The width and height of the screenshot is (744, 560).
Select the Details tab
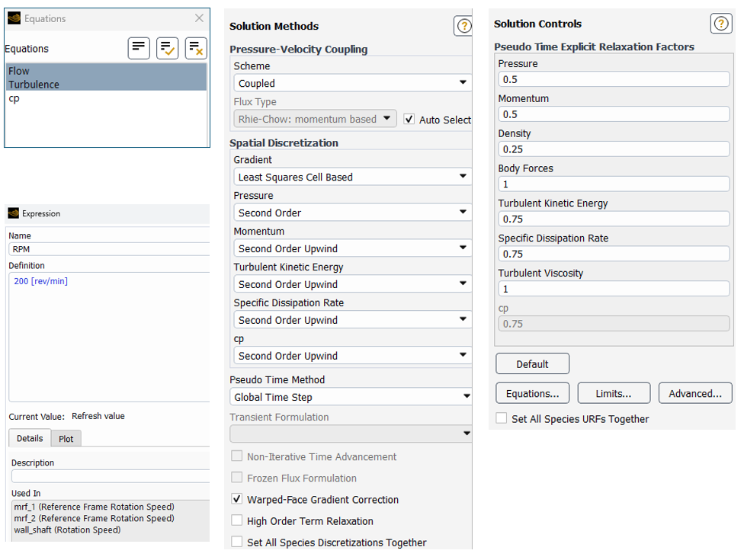tap(30, 439)
